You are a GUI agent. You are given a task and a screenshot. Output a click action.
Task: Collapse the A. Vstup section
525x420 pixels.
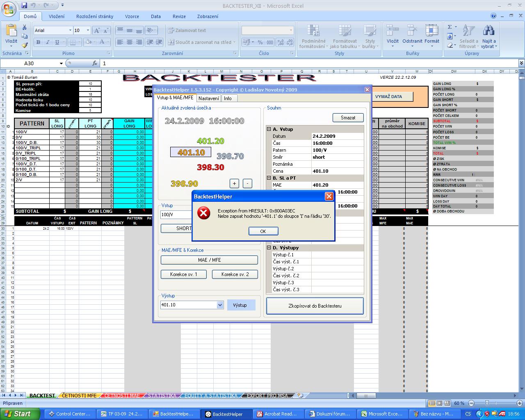coord(269,129)
